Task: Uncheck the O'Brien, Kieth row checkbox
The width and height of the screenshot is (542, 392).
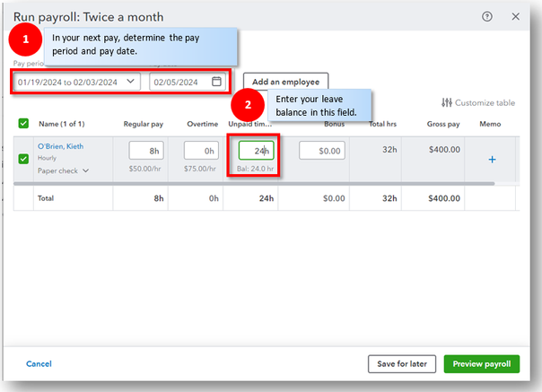Action: (x=23, y=160)
